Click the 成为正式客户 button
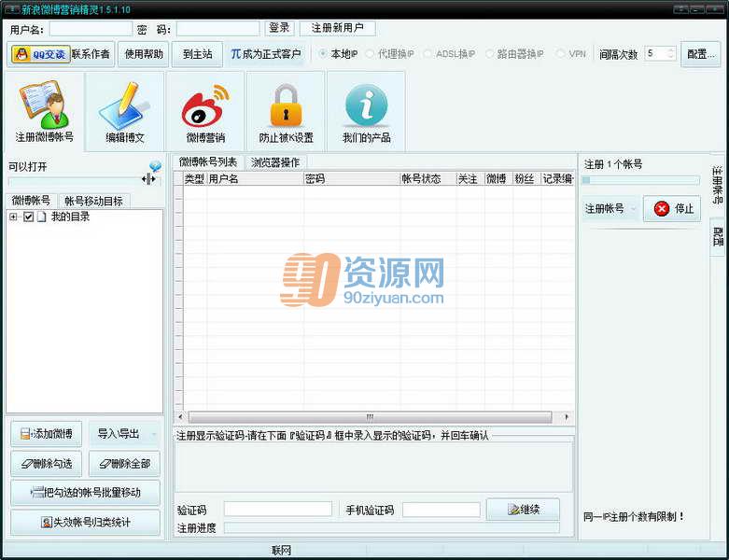729x560 pixels. pyautogui.click(x=265, y=54)
